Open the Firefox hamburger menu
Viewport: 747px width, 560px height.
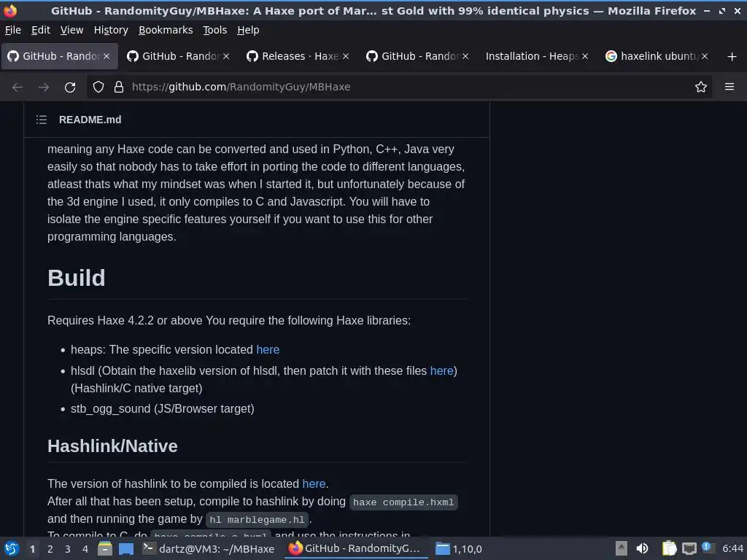[729, 87]
